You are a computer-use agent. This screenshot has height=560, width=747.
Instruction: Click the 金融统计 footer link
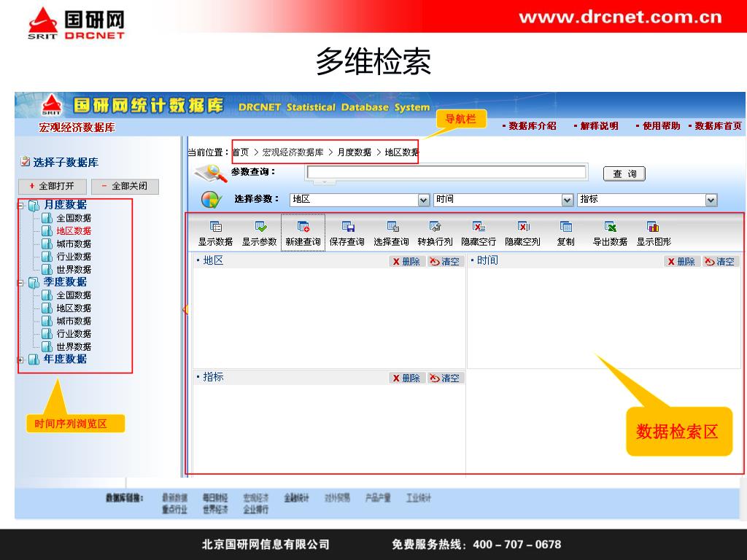(x=296, y=498)
